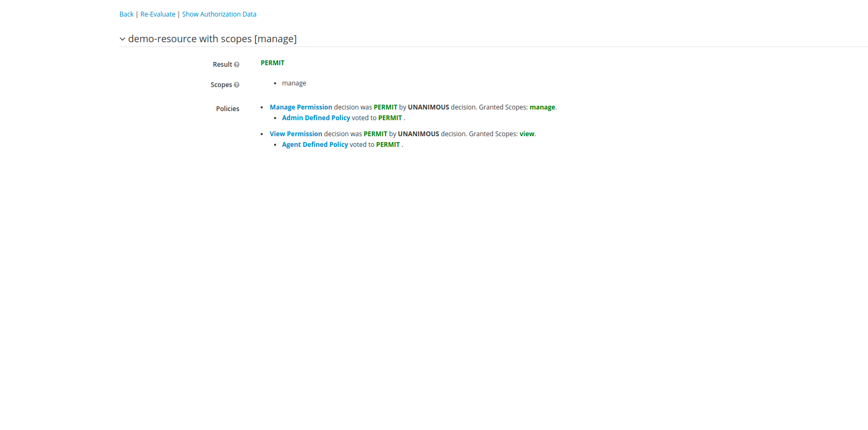The image size is (868, 430).
Task: Click the Result field label
Action: pyautogui.click(x=222, y=65)
